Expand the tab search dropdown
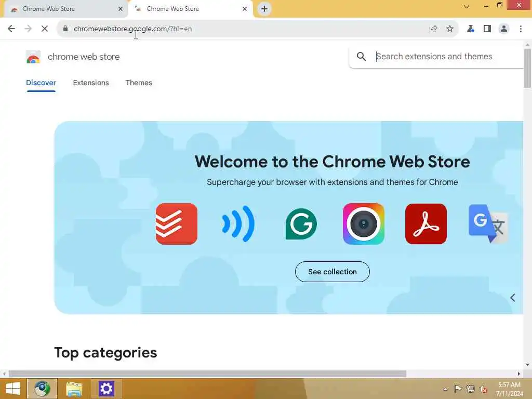Screen dimensions: 532x399 [x=467, y=6]
